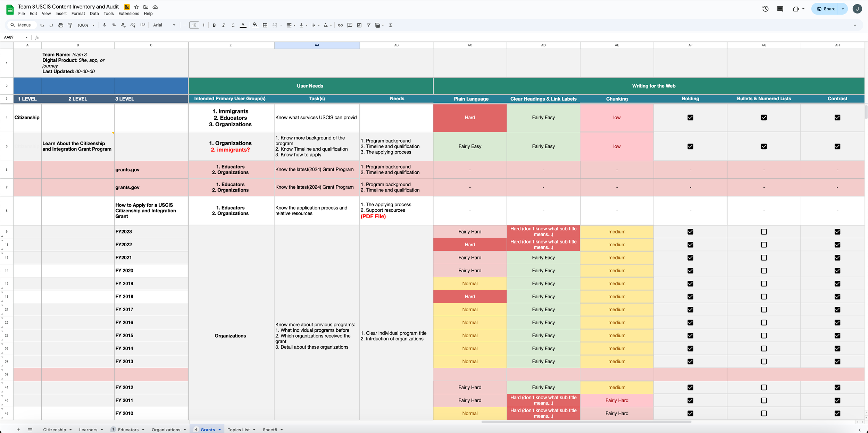Click the insert link icon
The image size is (868, 433).
(x=340, y=25)
